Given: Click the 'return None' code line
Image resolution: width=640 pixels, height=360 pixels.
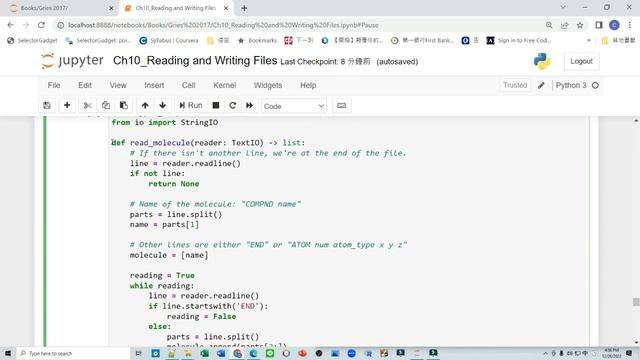Looking at the screenshot, I should pos(174,184).
